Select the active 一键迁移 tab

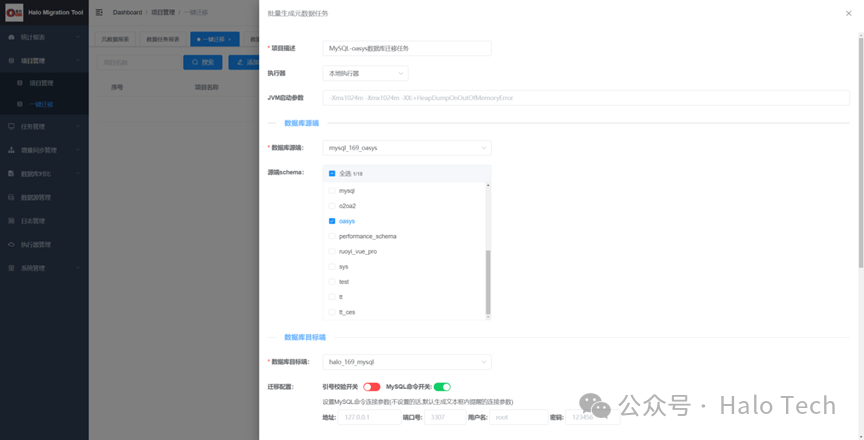click(x=214, y=39)
